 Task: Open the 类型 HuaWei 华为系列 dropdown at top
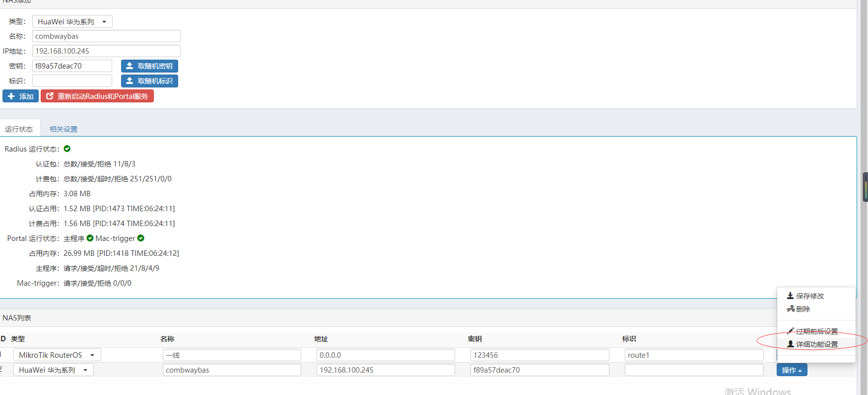72,22
